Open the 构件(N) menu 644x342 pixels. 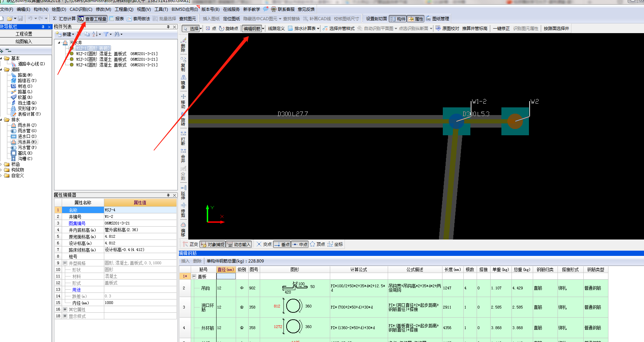click(41, 9)
